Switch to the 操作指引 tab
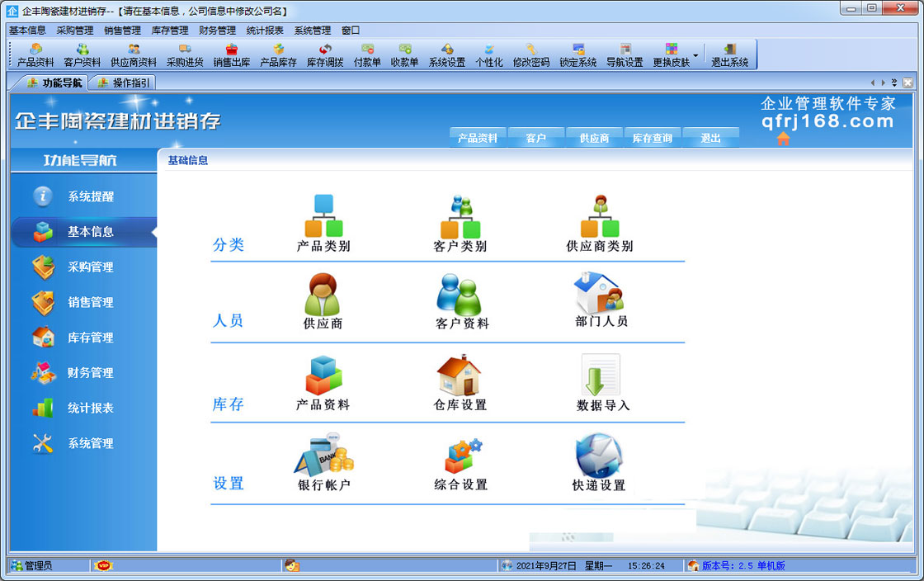 124,83
